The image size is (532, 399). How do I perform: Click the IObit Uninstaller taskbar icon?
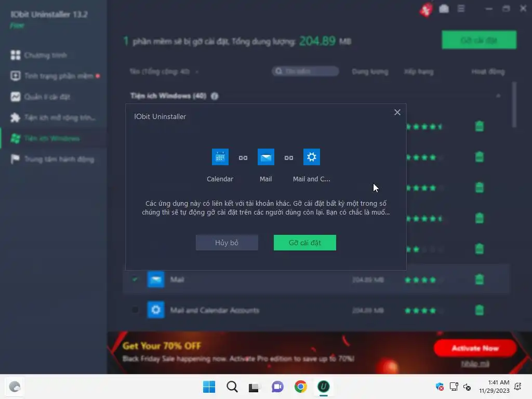323,387
